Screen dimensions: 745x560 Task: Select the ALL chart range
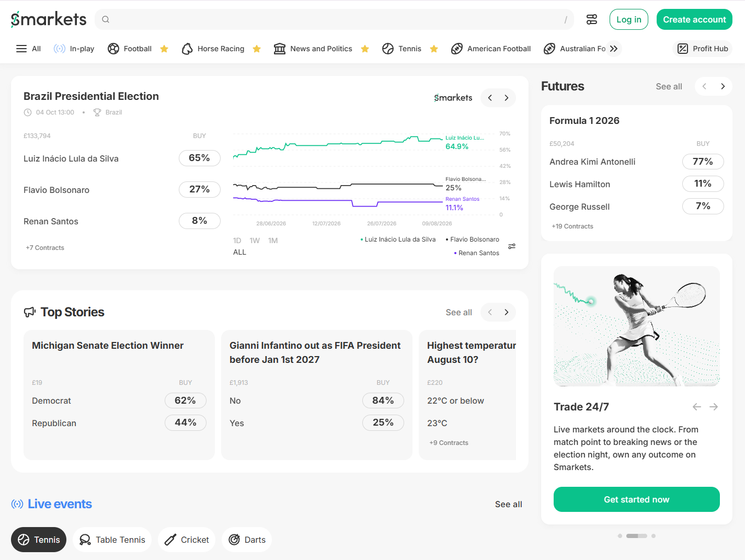[x=239, y=252]
